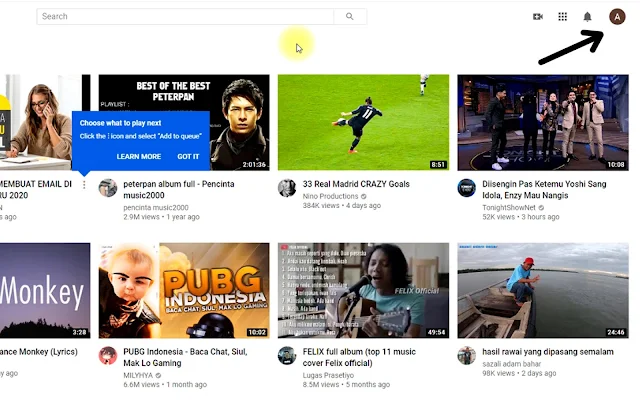Open title 'PUBG Indonesia - Baca Chat, Siul'
Image resolution: width=640 pixels, height=400 pixels.
coord(185,357)
